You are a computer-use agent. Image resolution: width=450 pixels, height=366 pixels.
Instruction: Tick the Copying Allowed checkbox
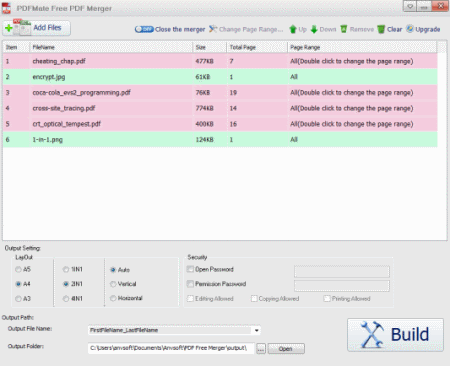pyautogui.click(x=254, y=298)
